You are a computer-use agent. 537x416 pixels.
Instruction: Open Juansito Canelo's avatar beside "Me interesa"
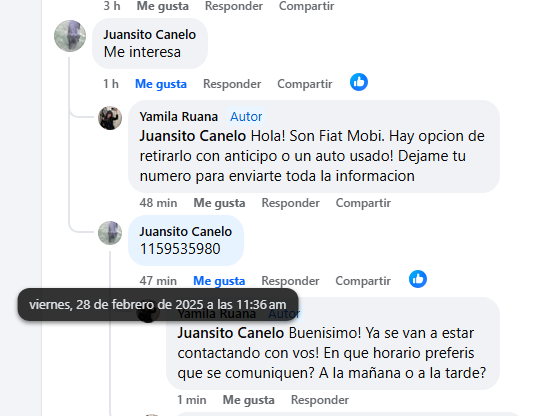coord(70,36)
